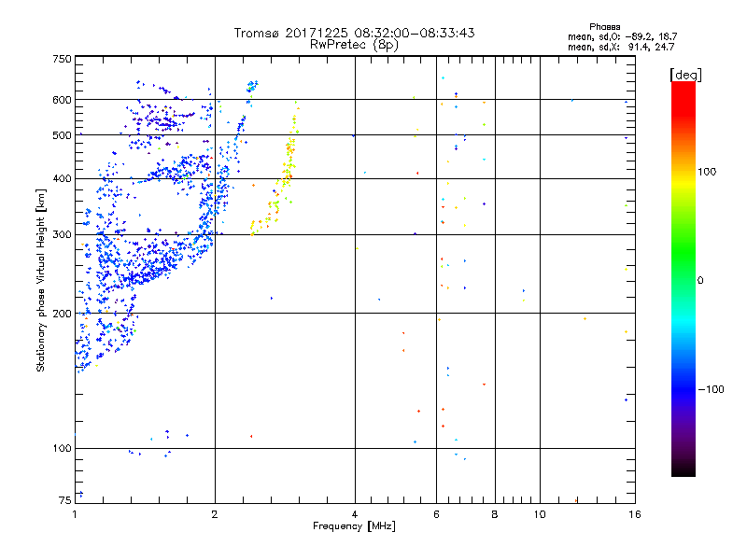747x560 pixels.
Task: Click the y-axis label 'Stationary phase Virtual Height [km]'
Action: pos(41,281)
